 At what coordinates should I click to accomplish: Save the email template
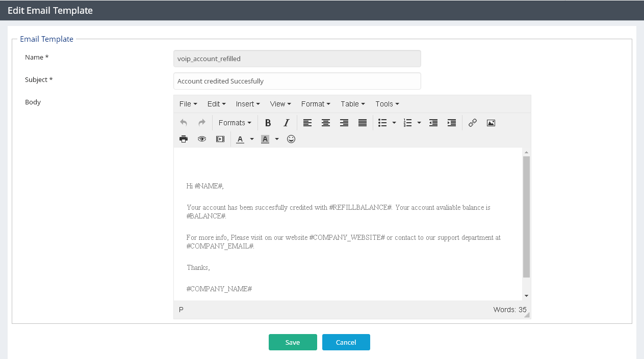coord(293,342)
